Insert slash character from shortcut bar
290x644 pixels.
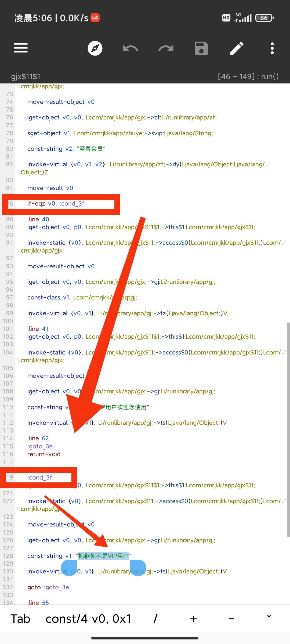[155, 619]
